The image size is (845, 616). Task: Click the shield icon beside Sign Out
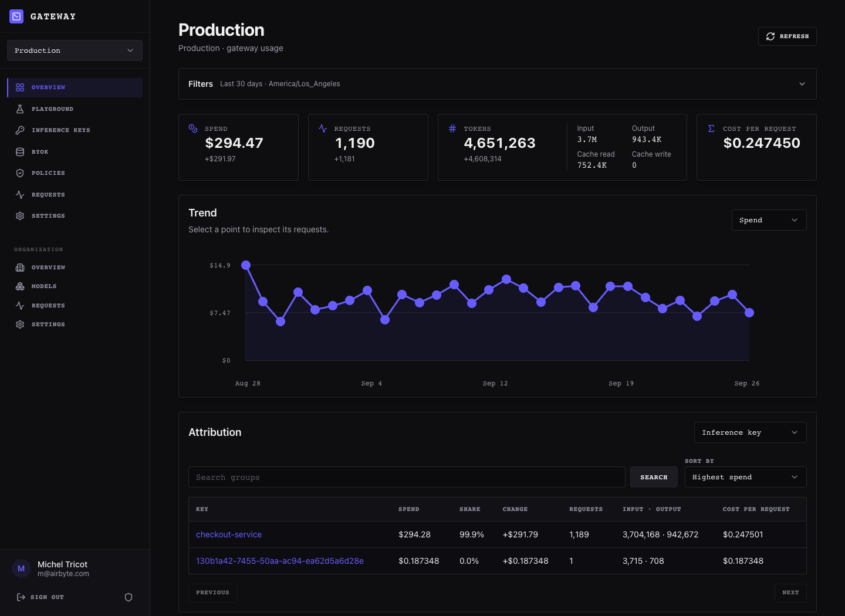tap(129, 597)
